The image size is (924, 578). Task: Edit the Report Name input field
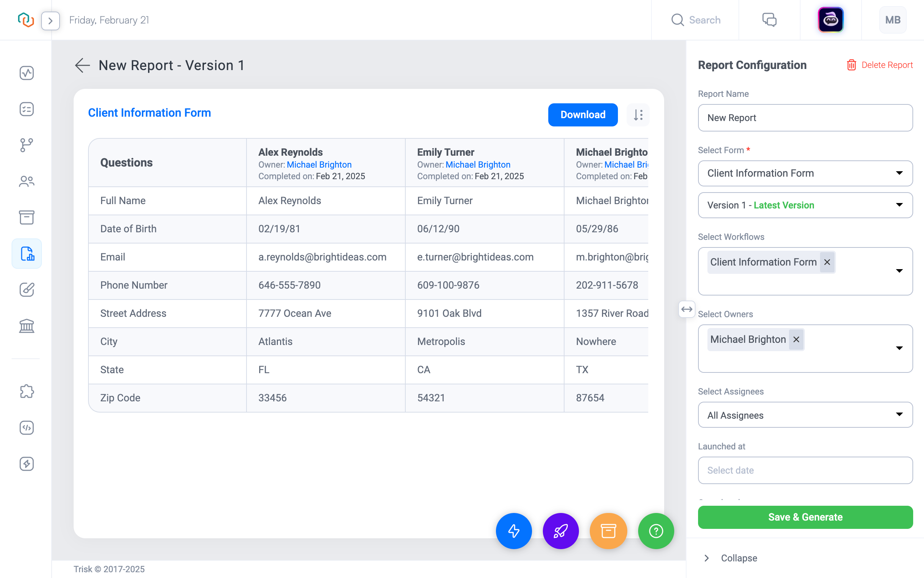tap(805, 118)
